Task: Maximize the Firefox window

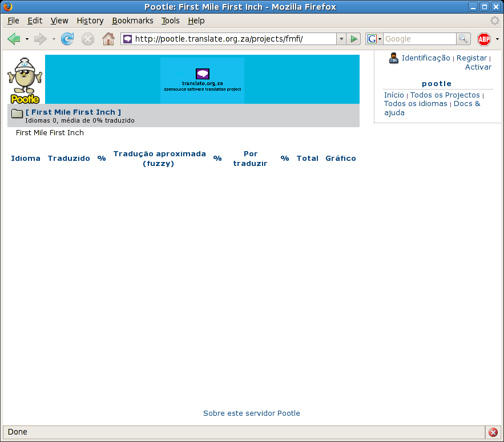Action: coord(485,7)
